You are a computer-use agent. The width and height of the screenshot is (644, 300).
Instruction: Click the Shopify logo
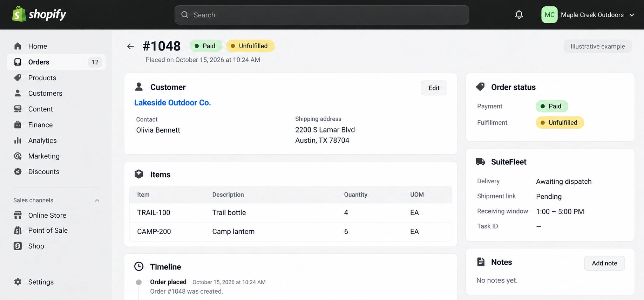pos(39,14)
